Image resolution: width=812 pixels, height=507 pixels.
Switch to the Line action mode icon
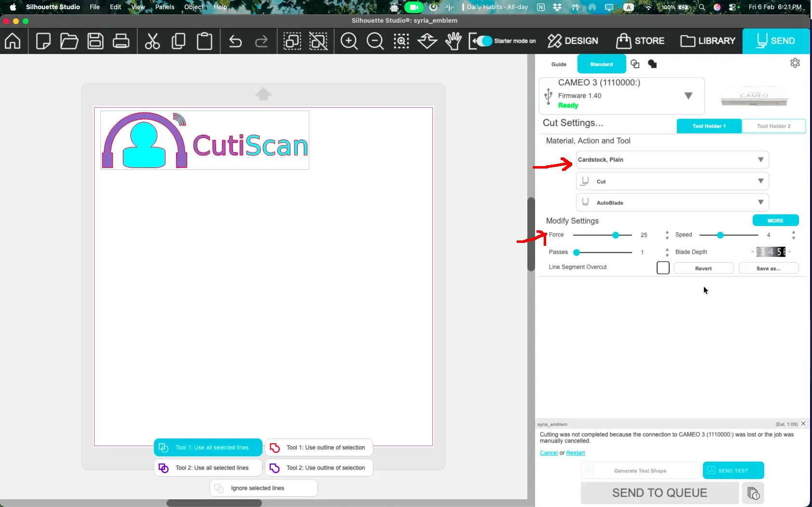pos(635,64)
